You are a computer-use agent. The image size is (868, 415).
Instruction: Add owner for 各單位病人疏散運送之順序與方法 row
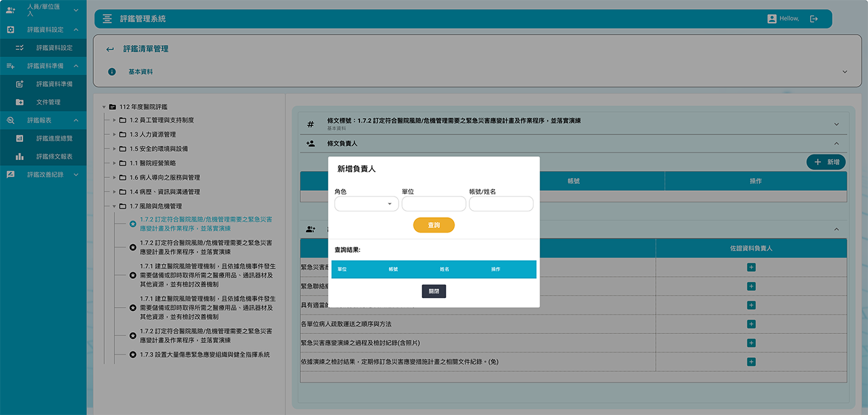[x=751, y=324]
